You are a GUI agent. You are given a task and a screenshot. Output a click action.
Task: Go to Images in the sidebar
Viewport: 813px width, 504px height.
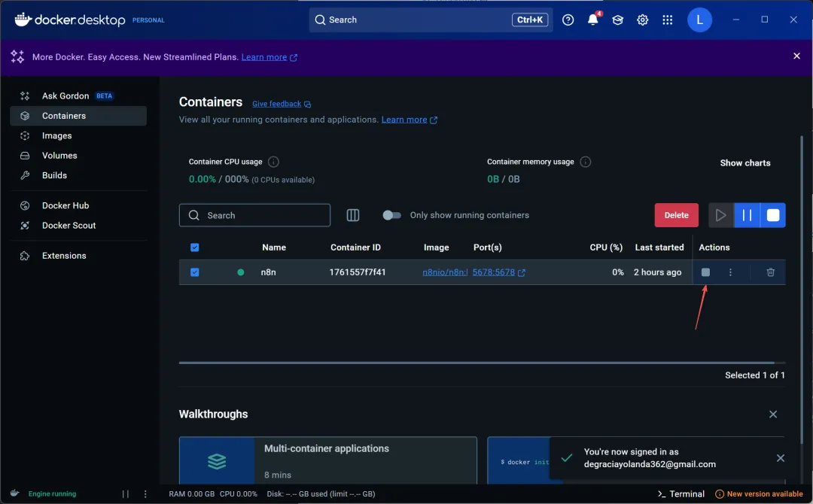78,135
